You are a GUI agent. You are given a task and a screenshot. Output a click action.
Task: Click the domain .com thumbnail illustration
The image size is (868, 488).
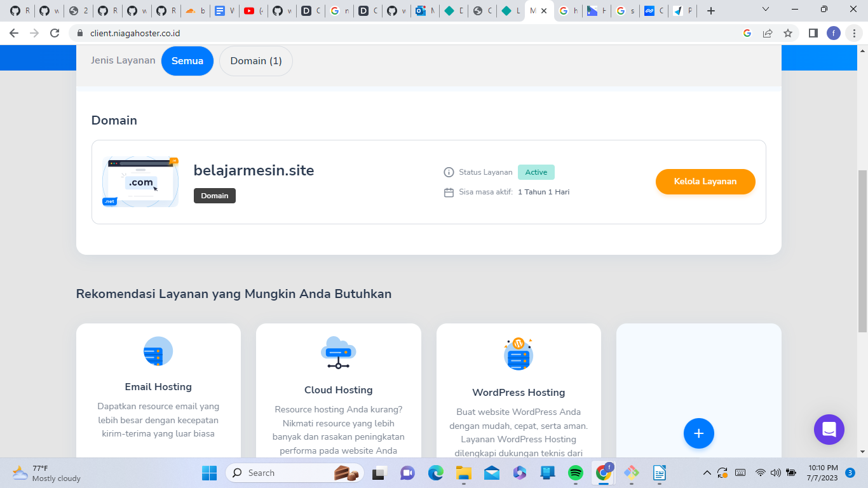(x=140, y=182)
